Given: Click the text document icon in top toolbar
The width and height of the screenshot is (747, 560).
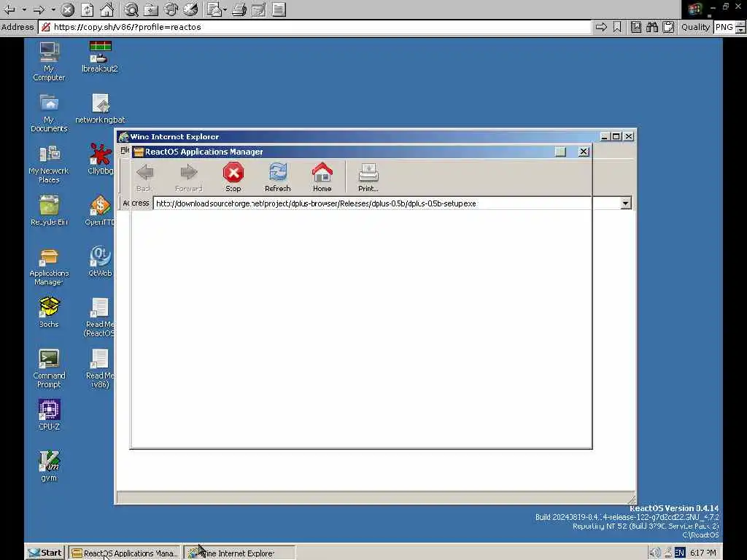Looking at the screenshot, I should tap(279, 9).
